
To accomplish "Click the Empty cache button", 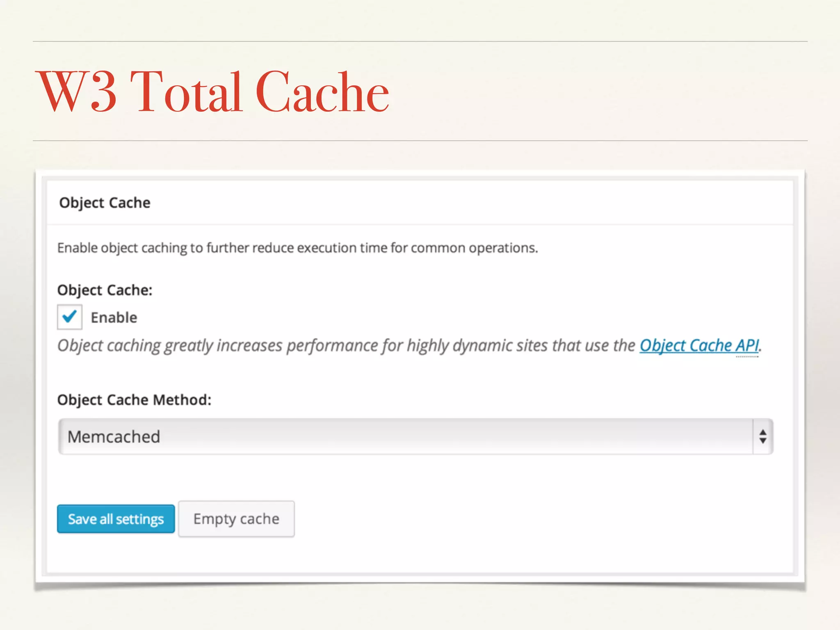I will coord(237,519).
